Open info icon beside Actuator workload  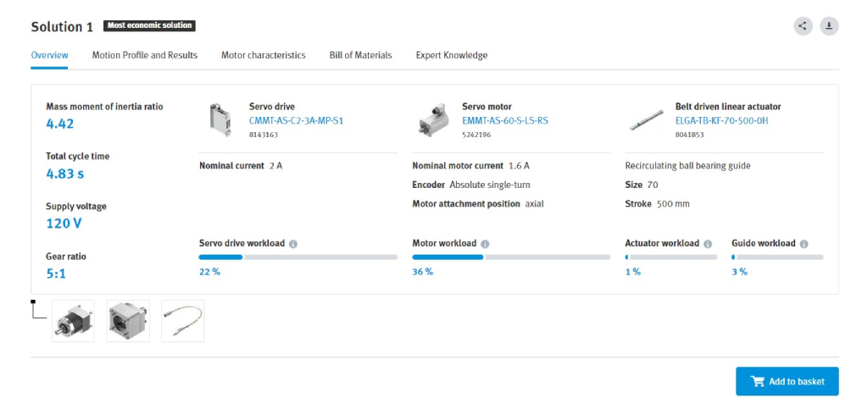(708, 244)
